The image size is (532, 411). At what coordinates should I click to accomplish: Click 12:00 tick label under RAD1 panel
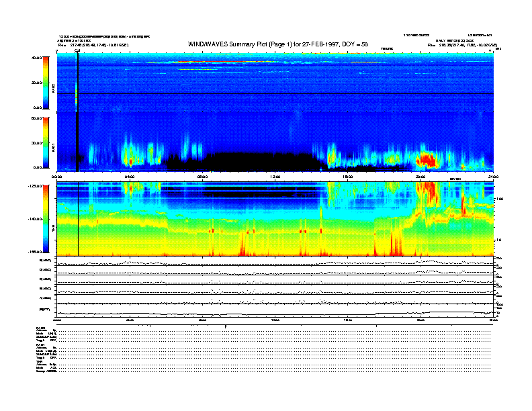click(275, 177)
